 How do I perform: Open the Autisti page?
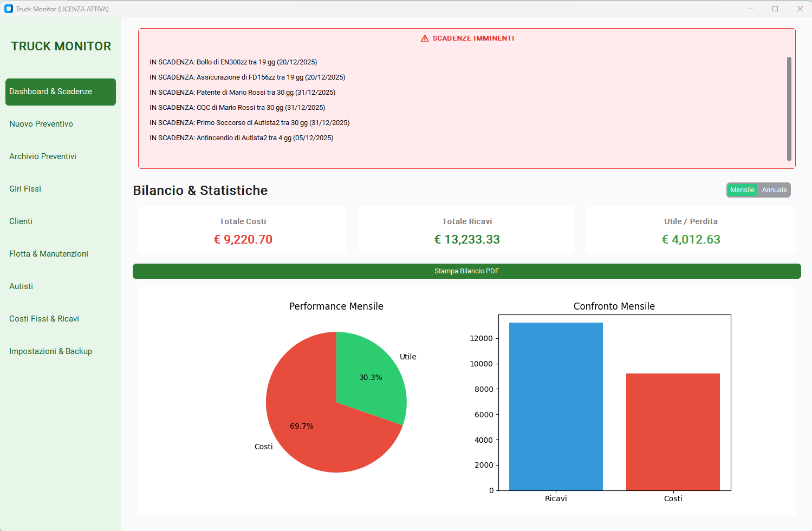pyautogui.click(x=21, y=286)
